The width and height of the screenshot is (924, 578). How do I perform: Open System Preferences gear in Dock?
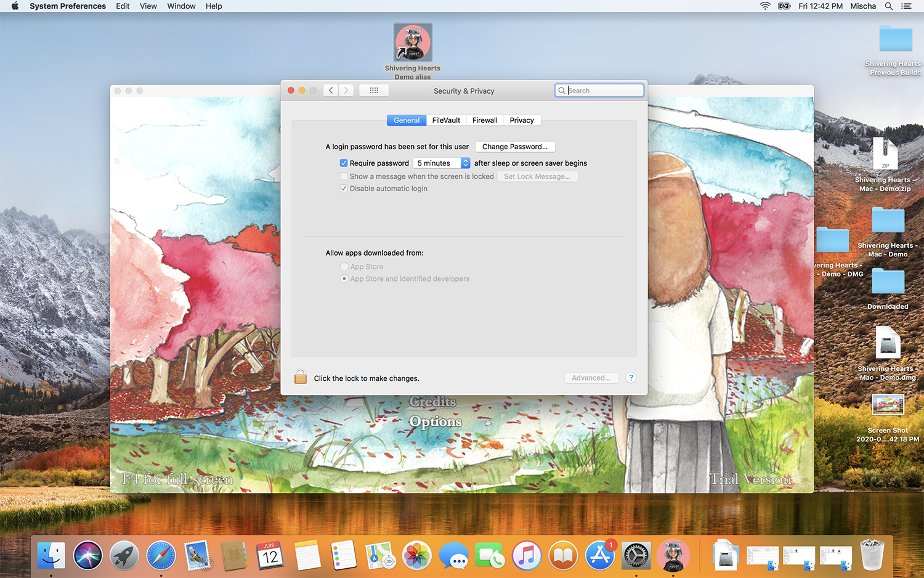636,556
